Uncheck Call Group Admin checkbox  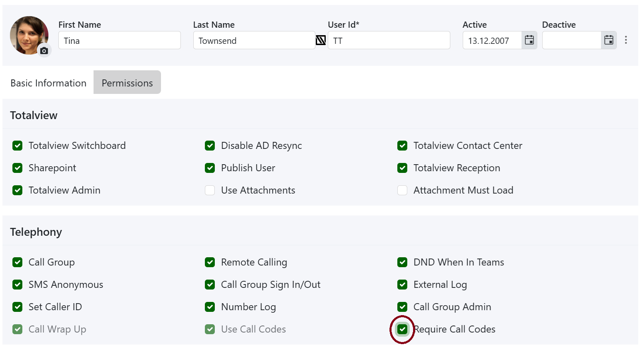(402, 307)
